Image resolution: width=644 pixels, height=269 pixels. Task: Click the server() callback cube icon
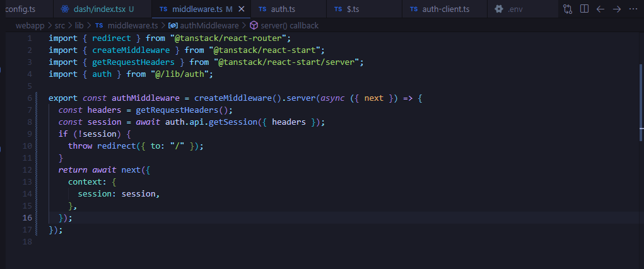click(254, 25)
